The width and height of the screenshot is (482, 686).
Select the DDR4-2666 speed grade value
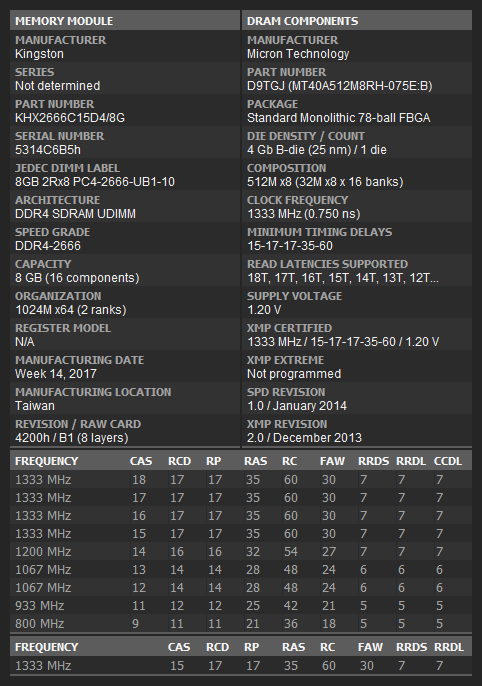48,245
